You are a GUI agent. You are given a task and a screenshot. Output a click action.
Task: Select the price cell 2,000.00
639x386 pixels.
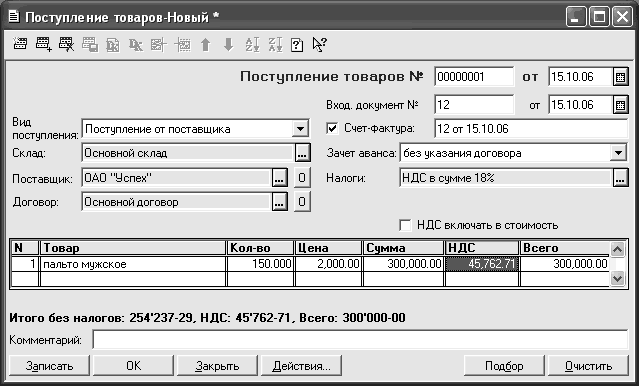click(x=328, y=264)
